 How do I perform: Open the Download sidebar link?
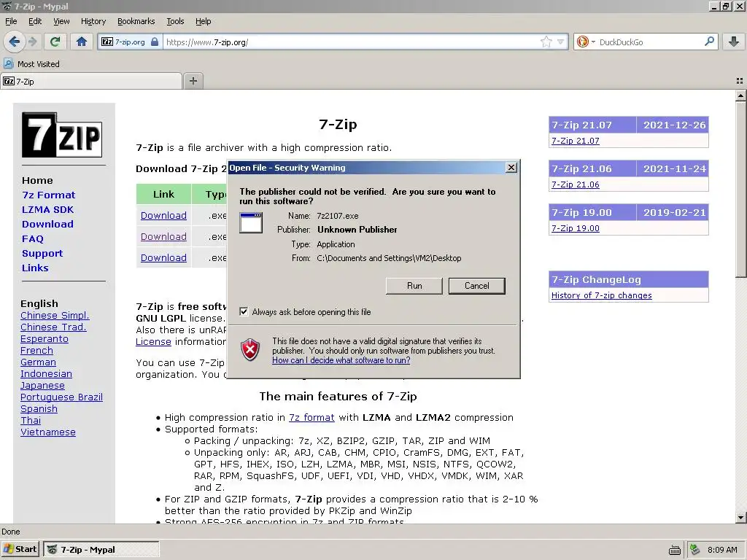coord(47,225)
